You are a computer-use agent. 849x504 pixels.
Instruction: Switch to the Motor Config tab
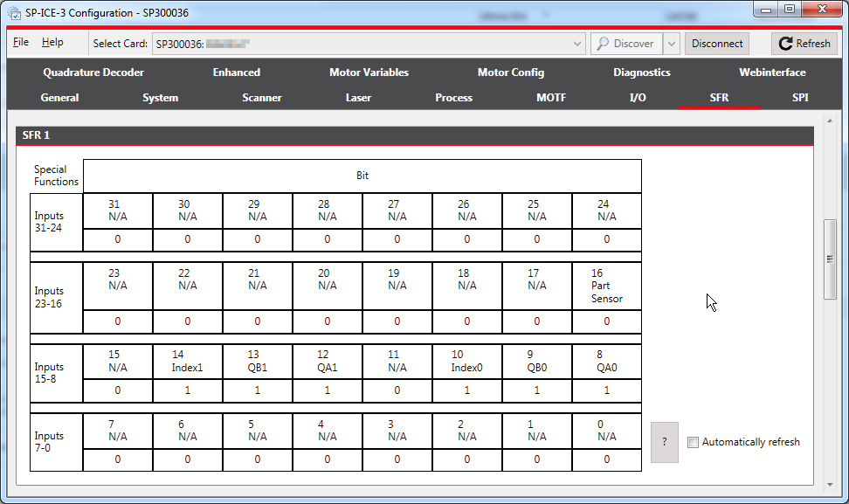[511, 72]
